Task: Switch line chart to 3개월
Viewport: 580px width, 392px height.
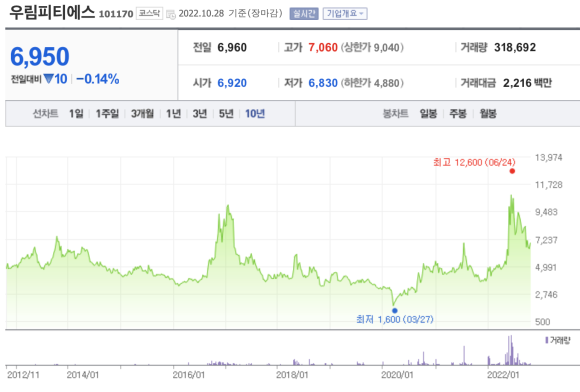Action: click(x=142, y=114)
